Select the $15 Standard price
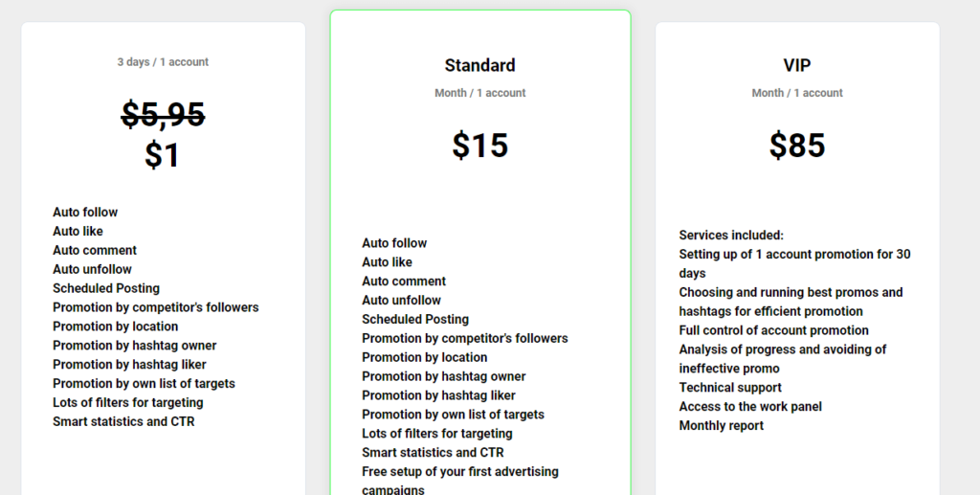Image resolution: width=980 pixels, height=495 pixels. (x=480, y=145)
